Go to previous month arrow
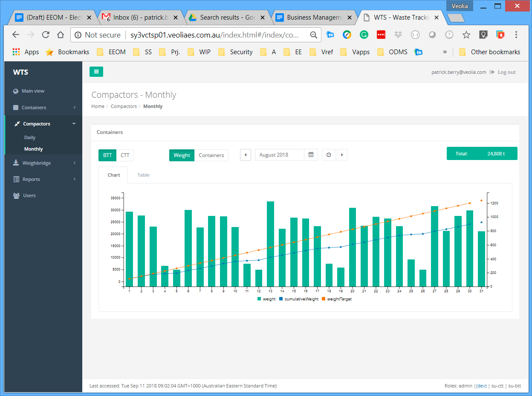Screen dimensions: 532x396 pyautogui.click(x=246, y=155)
